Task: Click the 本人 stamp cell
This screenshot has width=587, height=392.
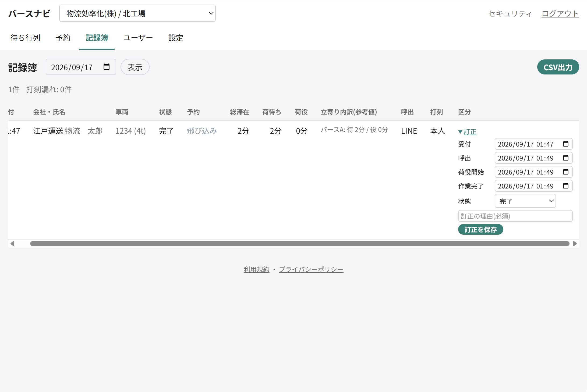Action: [437, 131]
